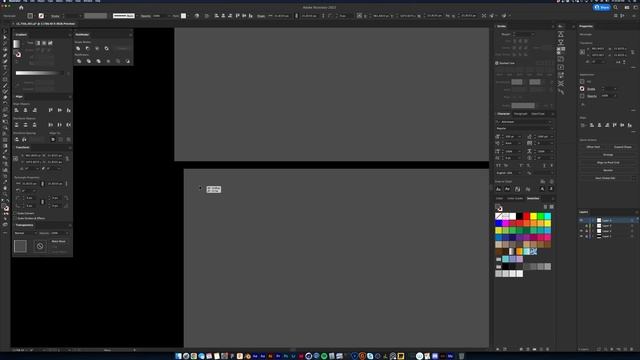Apply Exclude shape mode in Pathfinder
The width and height of the screenshot is (640, 360).
point(107,48)
